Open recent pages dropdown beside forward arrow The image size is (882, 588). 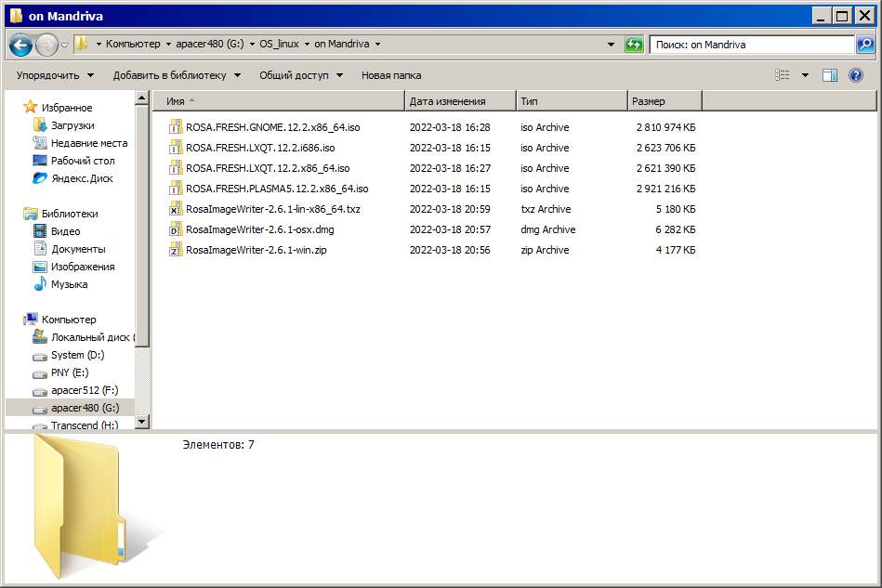65,45
